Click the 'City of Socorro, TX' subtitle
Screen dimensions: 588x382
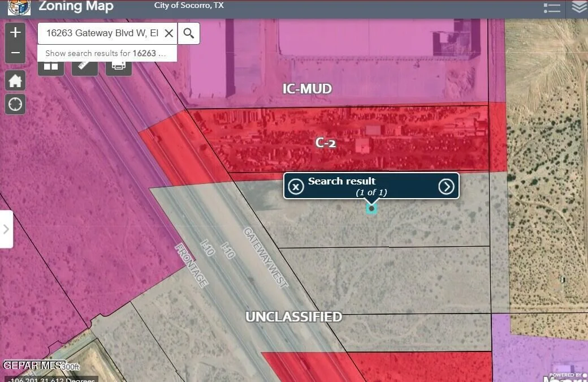[x=189, y=6]
